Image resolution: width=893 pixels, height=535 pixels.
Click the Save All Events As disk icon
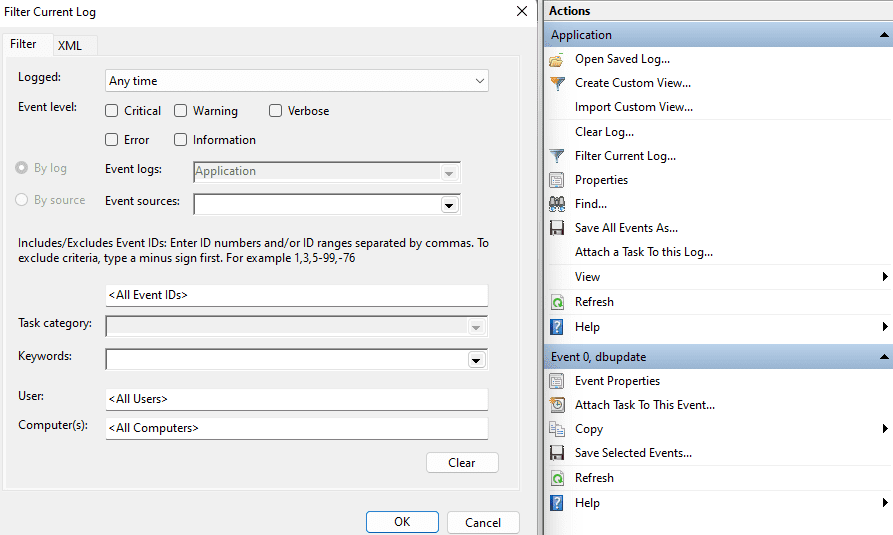pyautogui.click(x=557, y=228)
